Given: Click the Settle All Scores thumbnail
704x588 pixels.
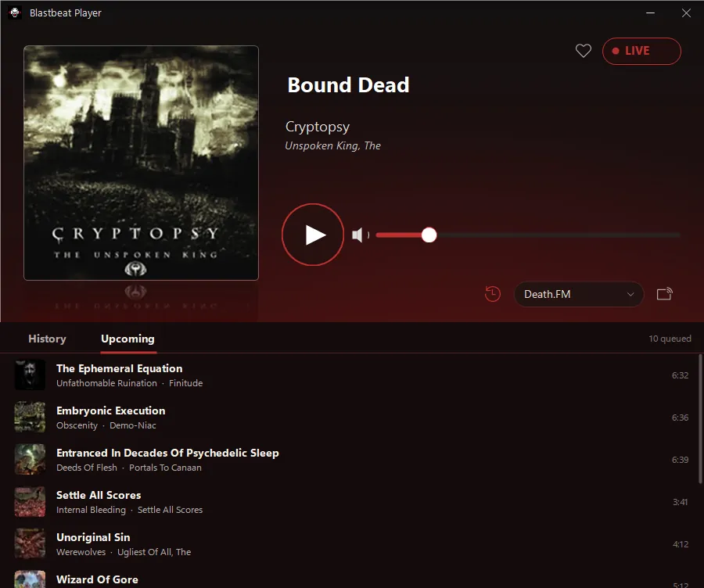Looking at the screenshot, I should pos(30,501).
